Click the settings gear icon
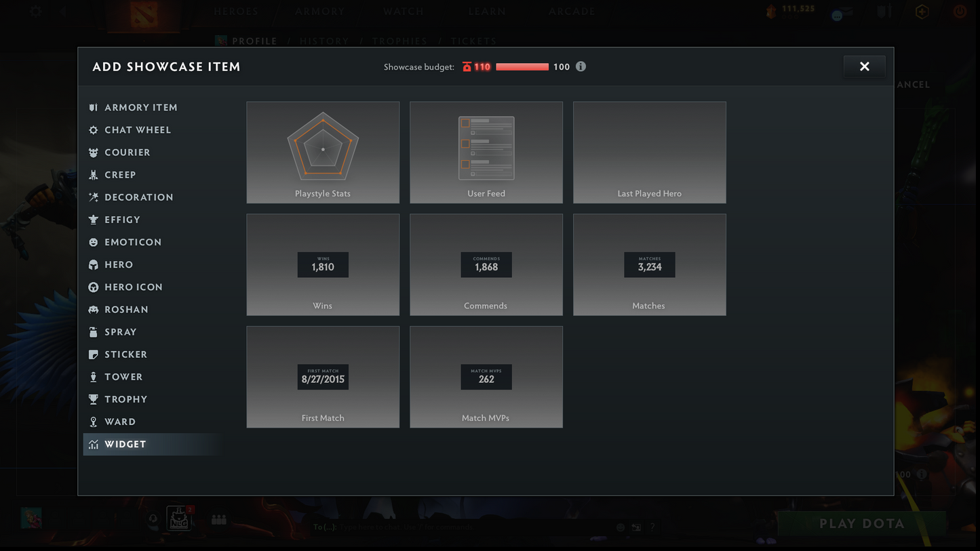 pos(35,12)
